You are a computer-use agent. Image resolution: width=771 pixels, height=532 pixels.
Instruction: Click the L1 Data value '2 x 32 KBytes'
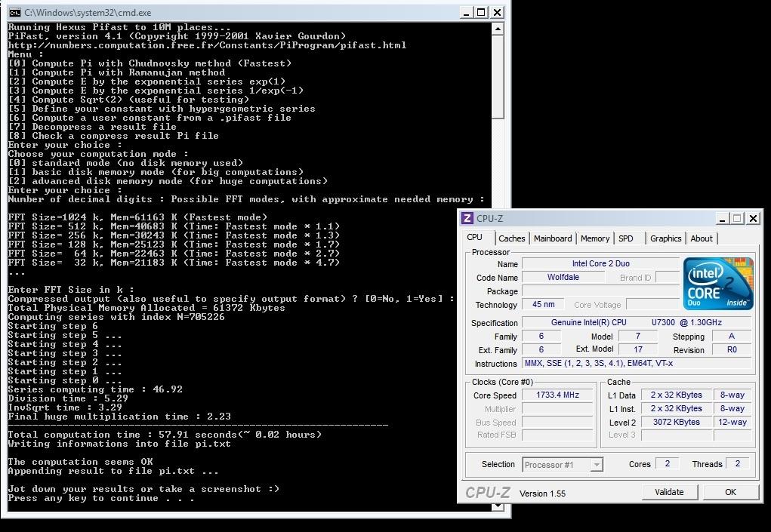[x=676, y=395]
